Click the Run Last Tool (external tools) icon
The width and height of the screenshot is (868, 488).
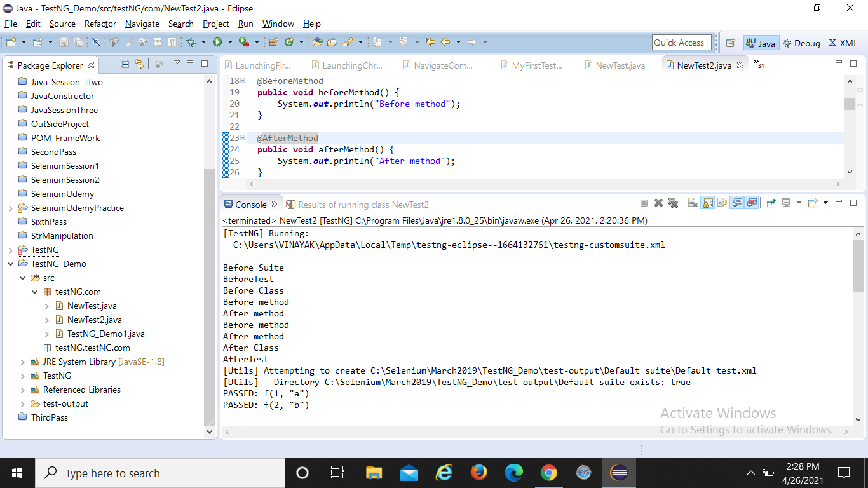tap(243, 42)
